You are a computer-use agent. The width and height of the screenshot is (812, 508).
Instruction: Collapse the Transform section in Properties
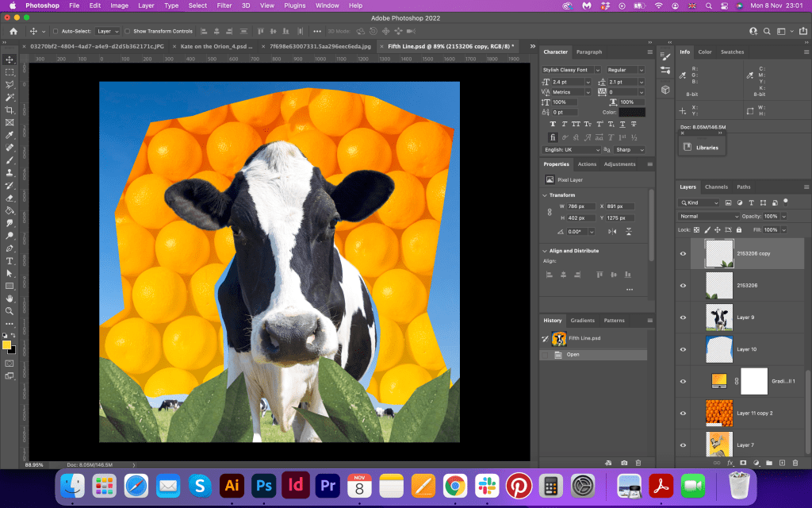[545, 194]
